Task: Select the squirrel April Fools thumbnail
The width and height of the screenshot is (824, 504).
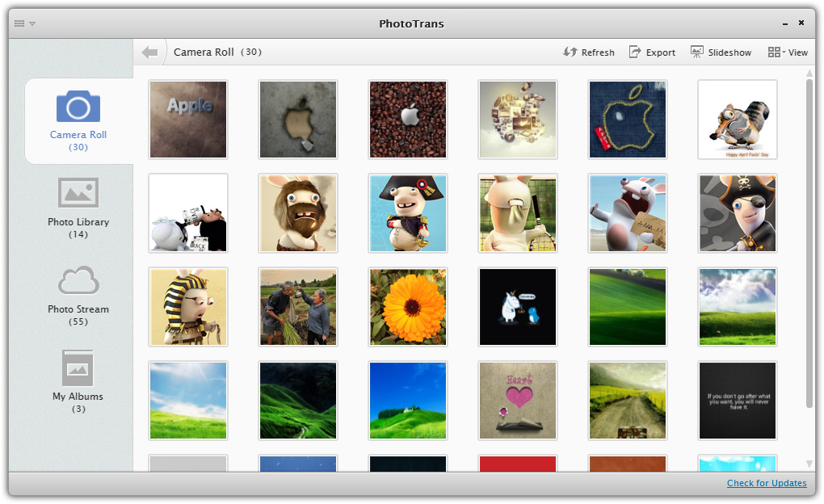Action: (738, 120)
